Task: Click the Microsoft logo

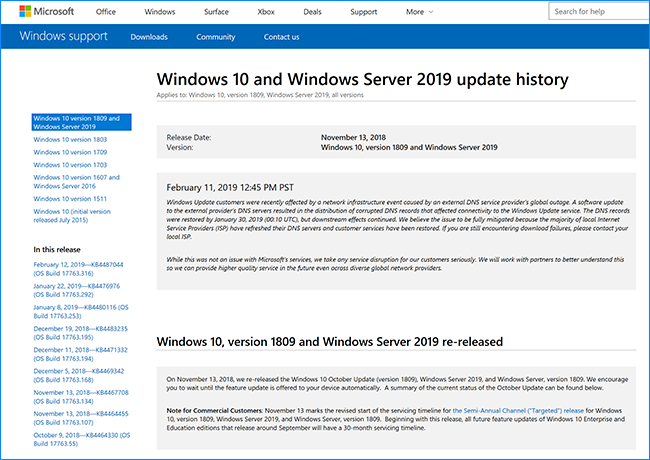Action: point(46,11)
